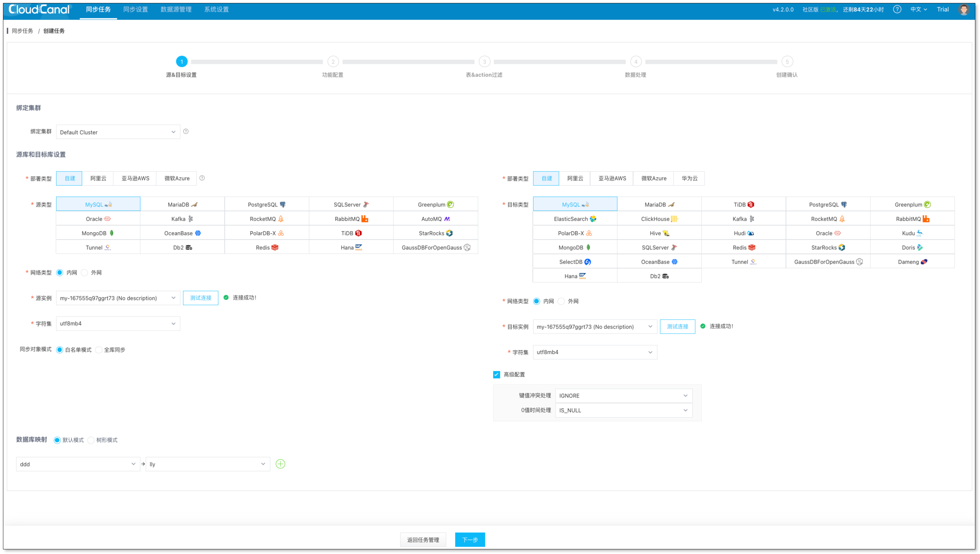Select Hive as target type

pyautogui.click(x=659, y=233)
